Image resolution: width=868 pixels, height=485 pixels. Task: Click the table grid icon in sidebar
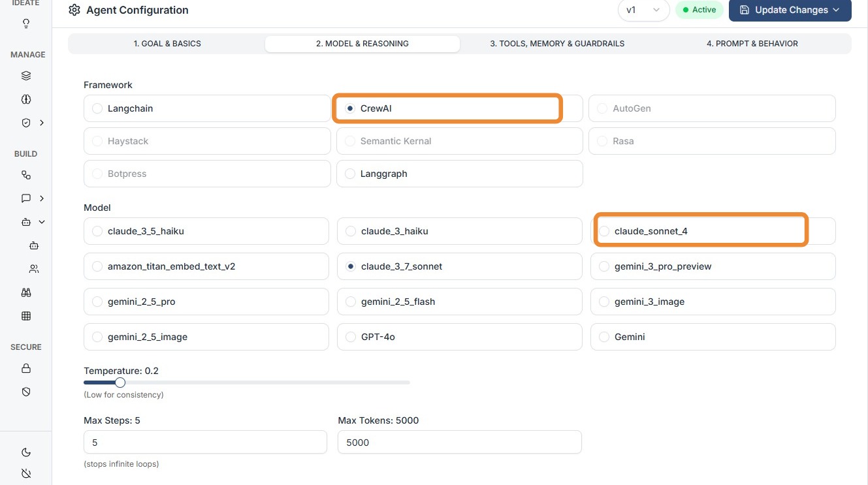(26, 316)
